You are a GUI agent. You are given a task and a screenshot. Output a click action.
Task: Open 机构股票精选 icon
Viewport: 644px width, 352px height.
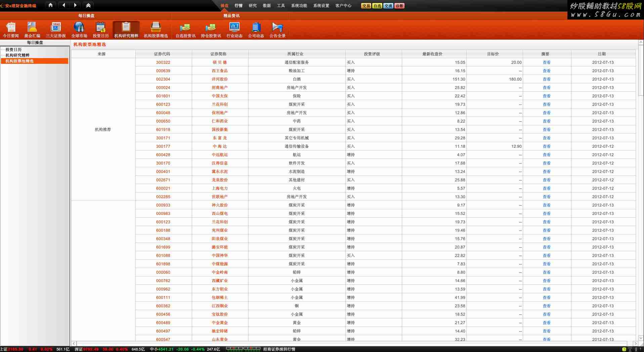(156, 30)
